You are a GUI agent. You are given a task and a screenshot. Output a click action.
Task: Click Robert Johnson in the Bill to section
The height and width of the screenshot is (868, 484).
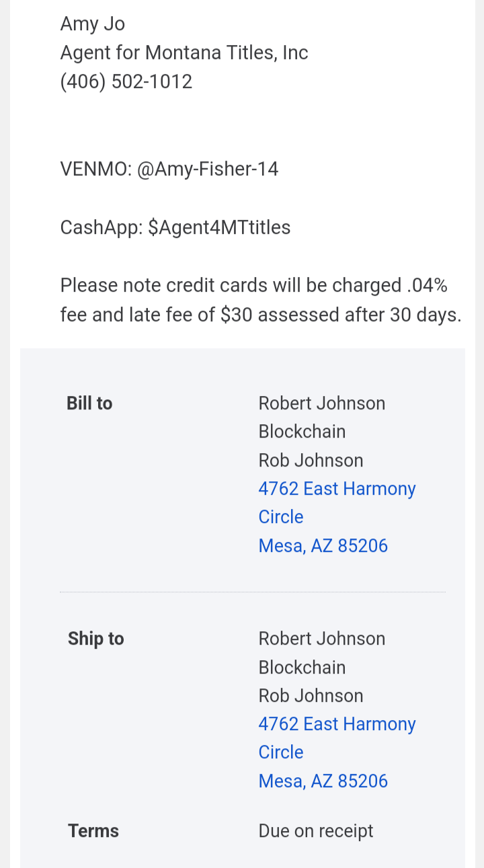tap(321, 403)
